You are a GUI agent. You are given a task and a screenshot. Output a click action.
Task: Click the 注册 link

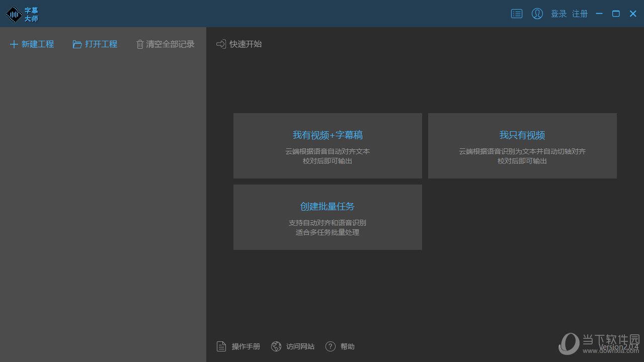pyautogui.click(x=580, y=14)
